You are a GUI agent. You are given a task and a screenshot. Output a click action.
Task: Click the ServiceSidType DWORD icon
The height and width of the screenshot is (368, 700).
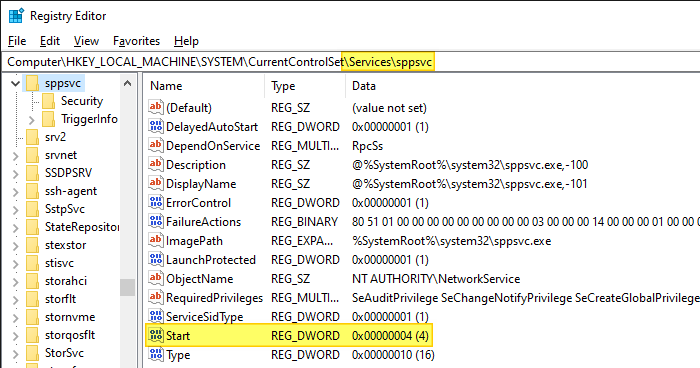click(x=156, y=316)
